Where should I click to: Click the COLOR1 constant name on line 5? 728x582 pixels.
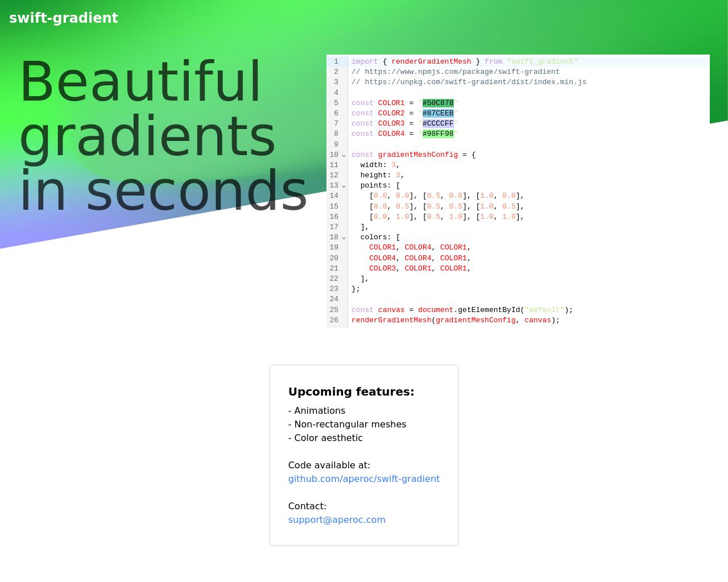tap(391, 103)
